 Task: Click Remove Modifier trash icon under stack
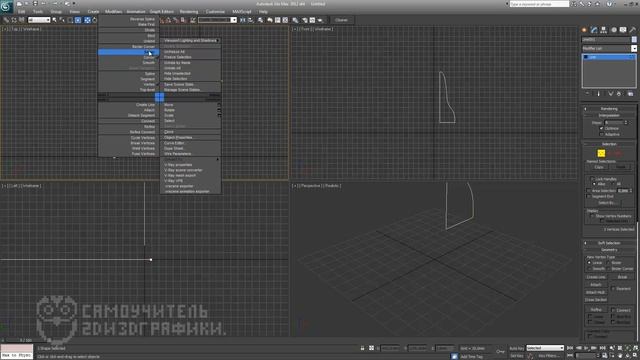click(619, 94)
